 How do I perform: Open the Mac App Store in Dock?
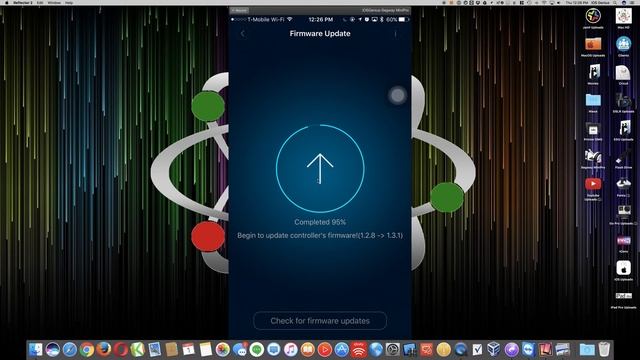pos(342,350)
